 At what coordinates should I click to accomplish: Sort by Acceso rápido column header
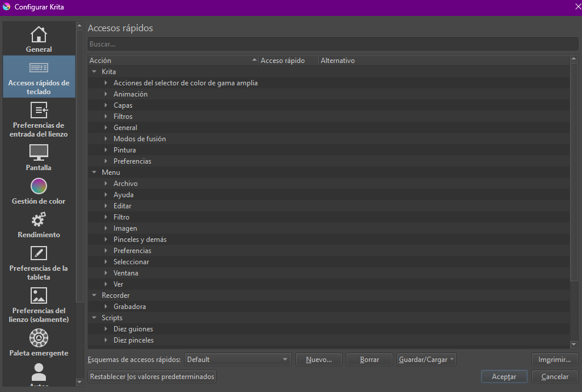(288, 61)
